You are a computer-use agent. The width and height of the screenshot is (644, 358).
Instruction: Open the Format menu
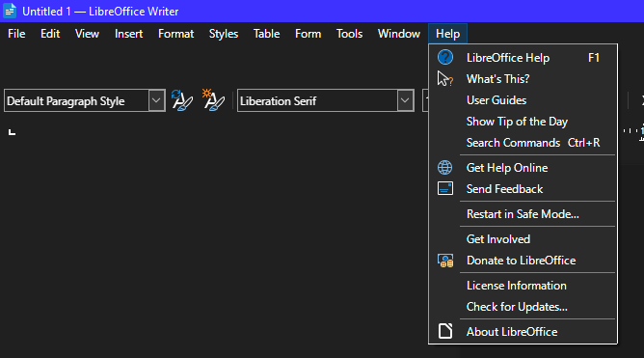pos(175,34)
